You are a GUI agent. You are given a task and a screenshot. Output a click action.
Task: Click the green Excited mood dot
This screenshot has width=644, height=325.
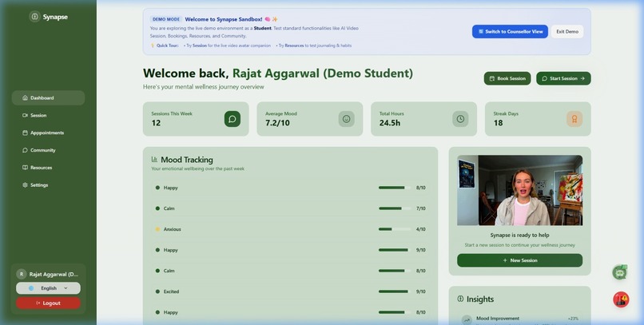click(x=157, y=291)
